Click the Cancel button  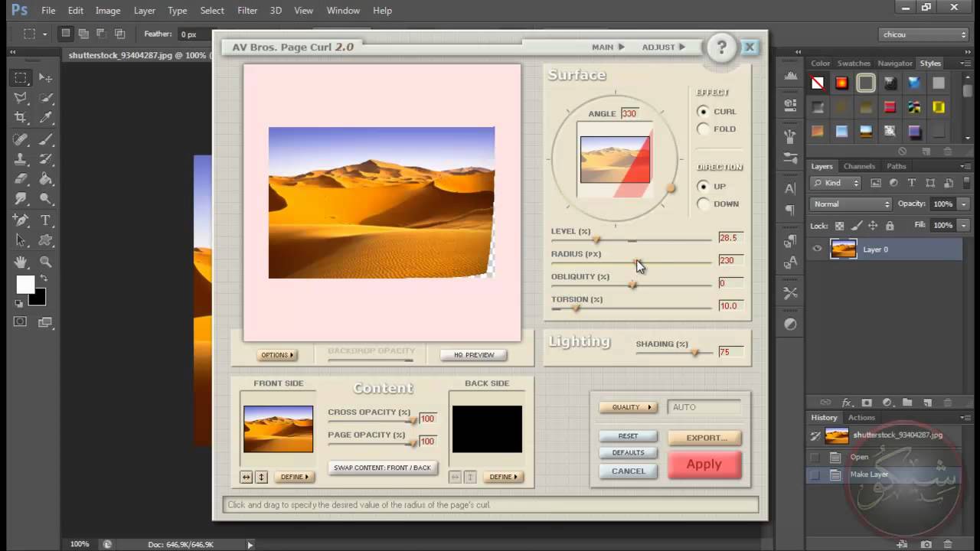click(628, 471)
